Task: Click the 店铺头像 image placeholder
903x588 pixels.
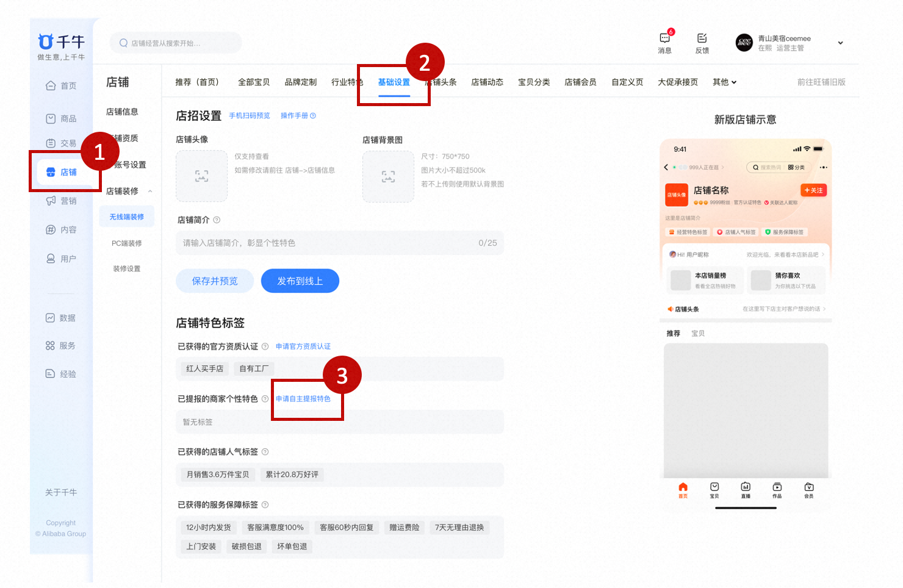Action: [201, 176]
